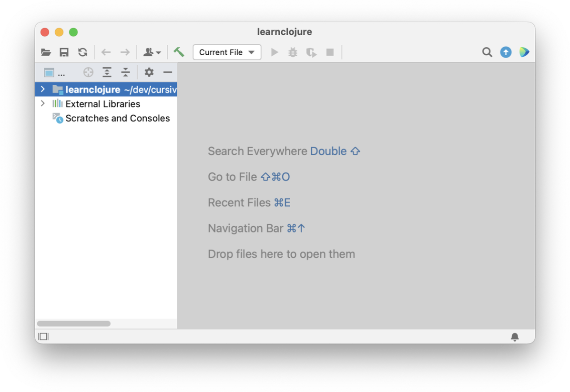The height and width of the screenshot is (392, 570).
Task: Select opened file with the crosshair icon
Action: pyautogui.click(x=88, y=72)
